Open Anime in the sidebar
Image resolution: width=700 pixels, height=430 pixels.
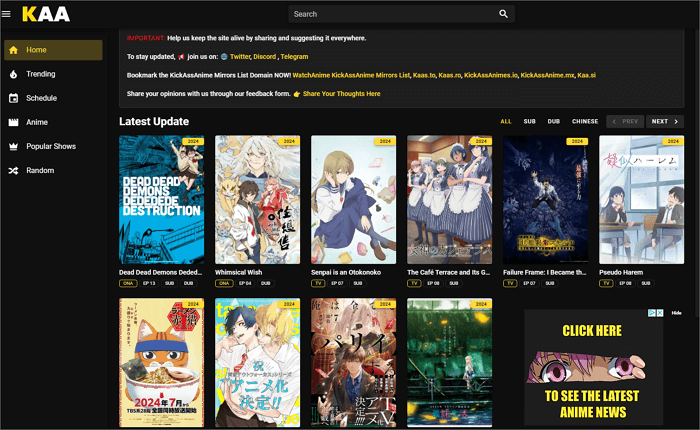[x=37, y=122]
